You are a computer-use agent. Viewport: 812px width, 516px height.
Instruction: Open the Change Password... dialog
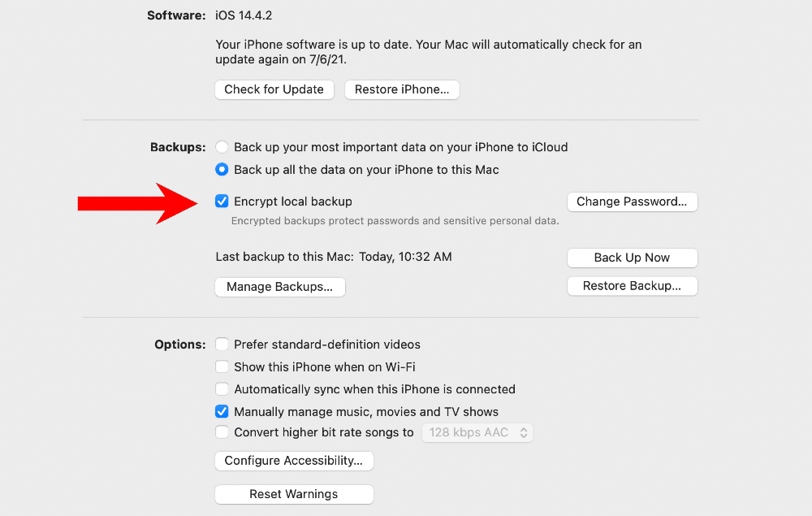(x=632, y=202)
